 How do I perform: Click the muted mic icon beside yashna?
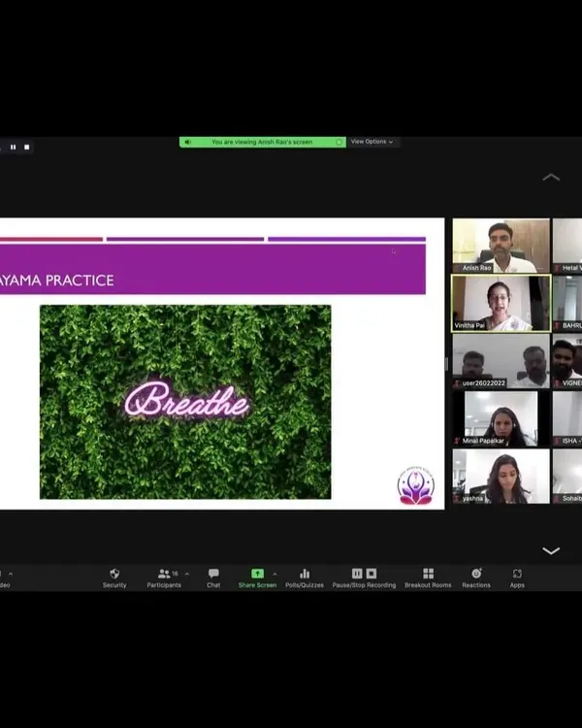[457, 498]
